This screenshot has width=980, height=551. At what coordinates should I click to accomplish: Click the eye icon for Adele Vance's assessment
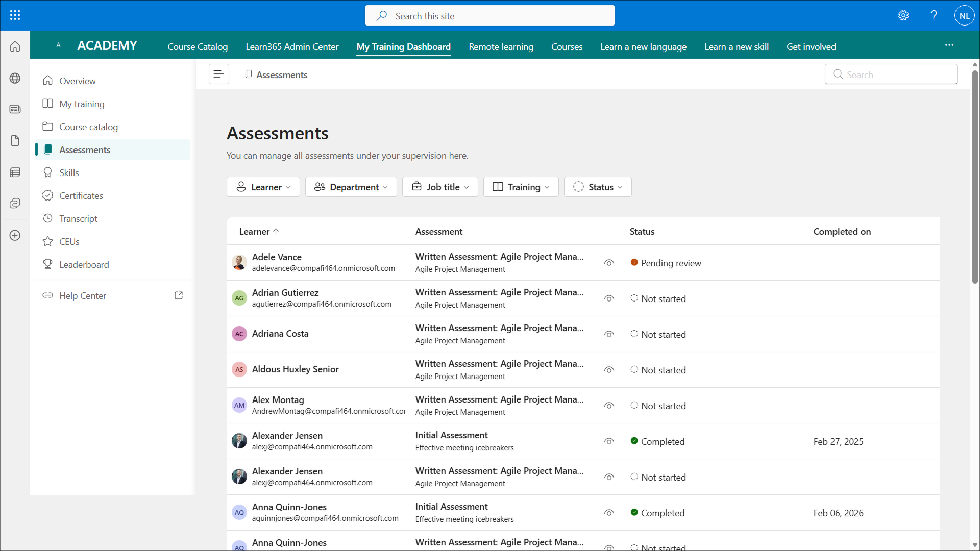[x=609, y=263]
